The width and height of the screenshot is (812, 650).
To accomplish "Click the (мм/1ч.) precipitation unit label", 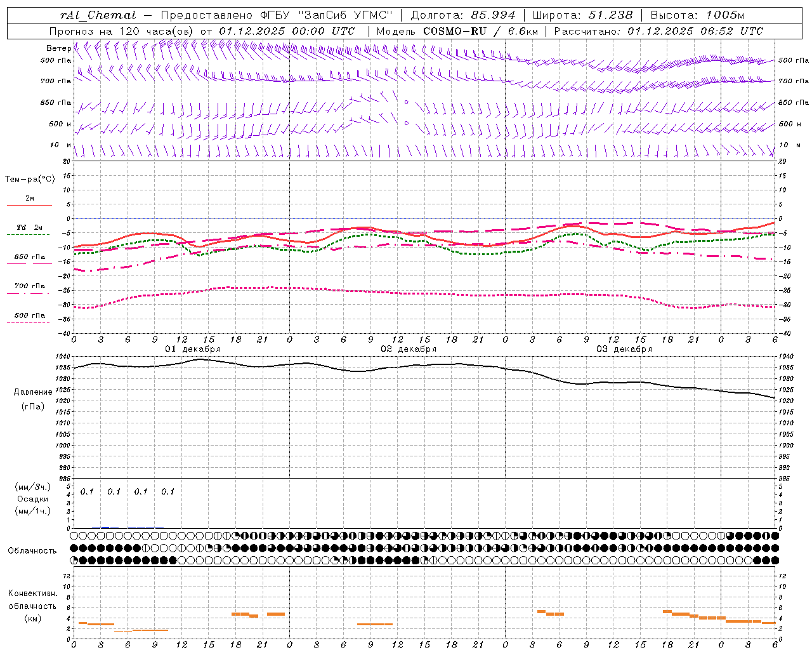I will (33, 511).
